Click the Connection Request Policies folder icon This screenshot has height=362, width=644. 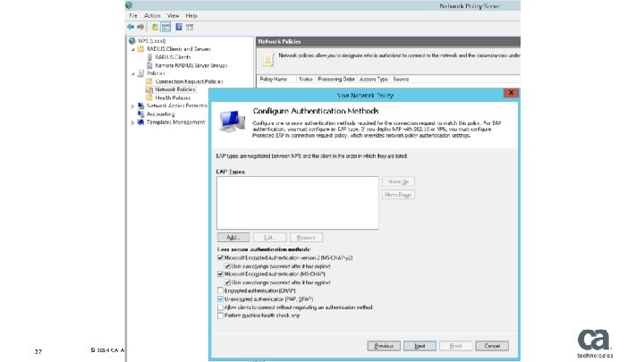tap(149, 81)
